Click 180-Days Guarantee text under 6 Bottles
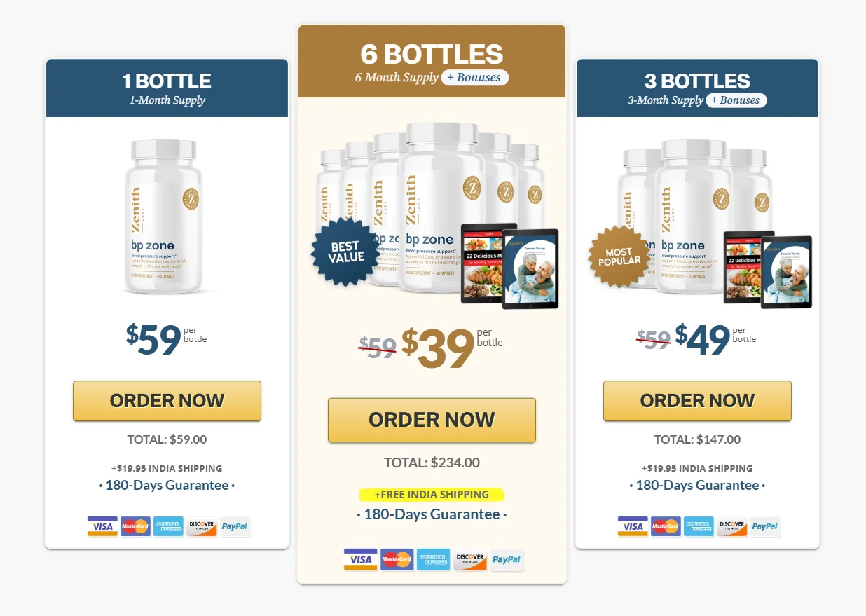This screenshot has width=866, height=616. 432,514
